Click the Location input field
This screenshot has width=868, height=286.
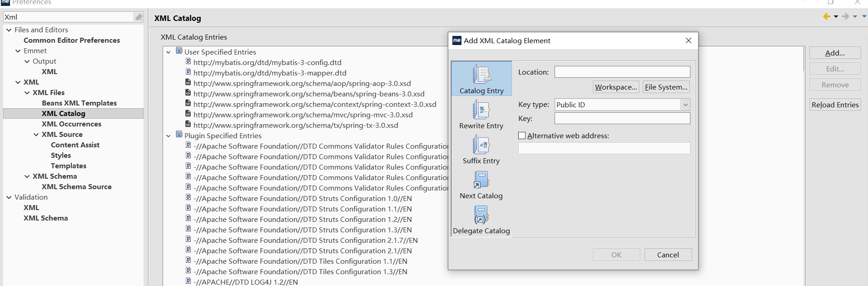[622, 72]
